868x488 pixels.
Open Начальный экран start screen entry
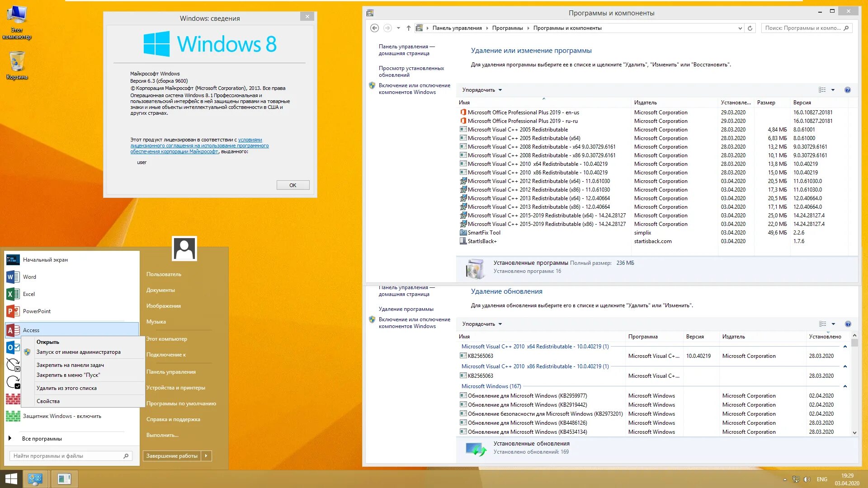(x=71, y=260)
